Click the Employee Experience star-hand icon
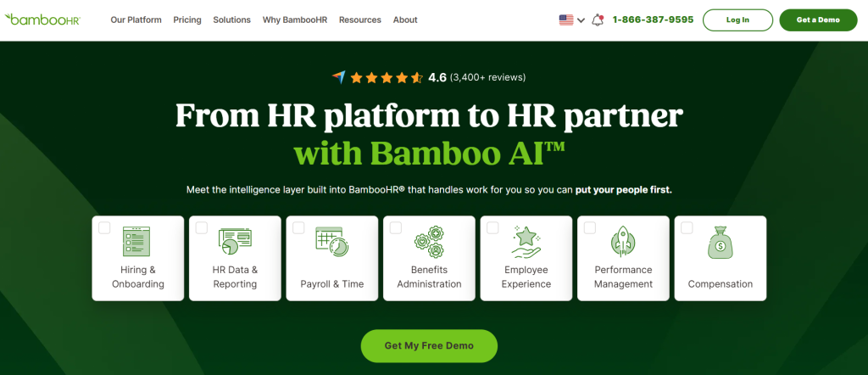 [x=526, y=242]
